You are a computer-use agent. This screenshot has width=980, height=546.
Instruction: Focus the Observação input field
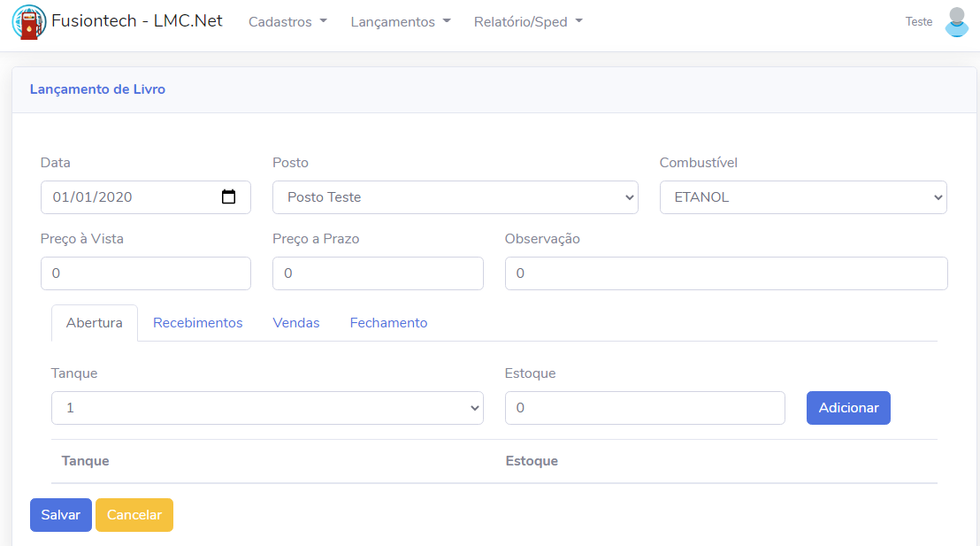point(726,273)
